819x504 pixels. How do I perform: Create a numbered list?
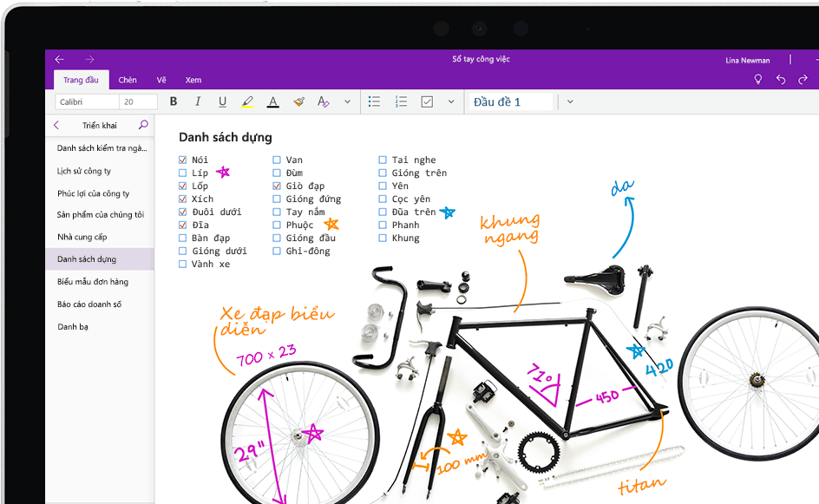[x=401, y=101]
